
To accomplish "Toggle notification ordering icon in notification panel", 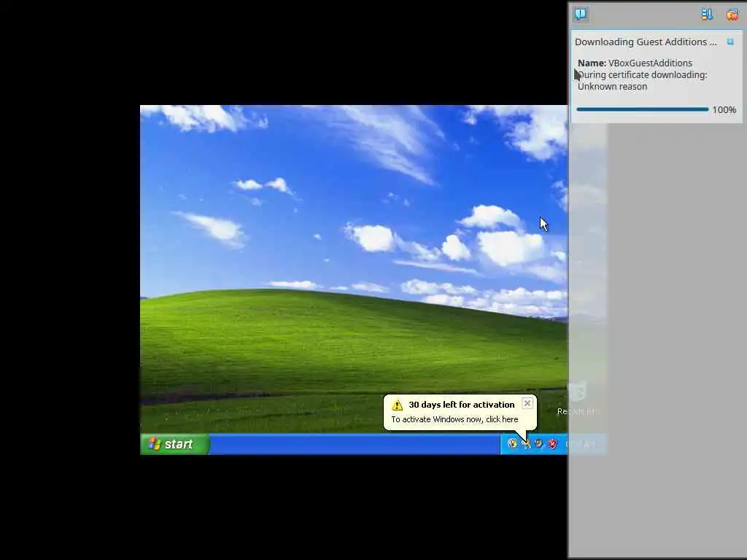I will (x=706, y=15).
